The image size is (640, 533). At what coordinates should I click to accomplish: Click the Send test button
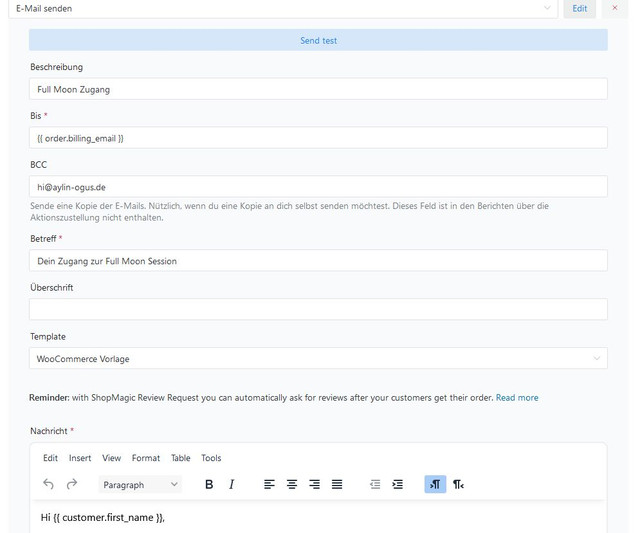pyautogui.click(x=318, y=40)
